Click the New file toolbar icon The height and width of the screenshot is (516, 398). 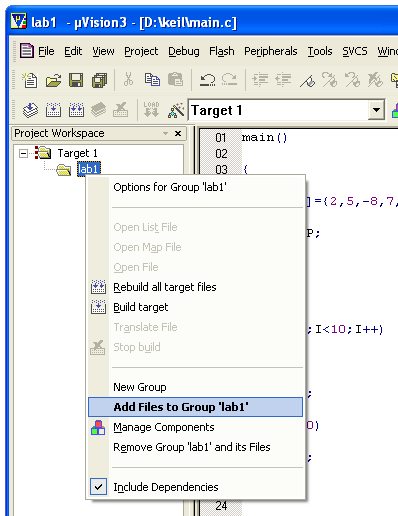(30, 80)
